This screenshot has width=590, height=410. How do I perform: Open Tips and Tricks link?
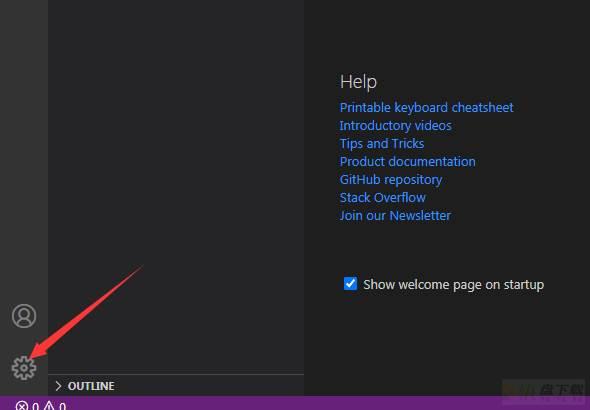(x=382, y=144)
